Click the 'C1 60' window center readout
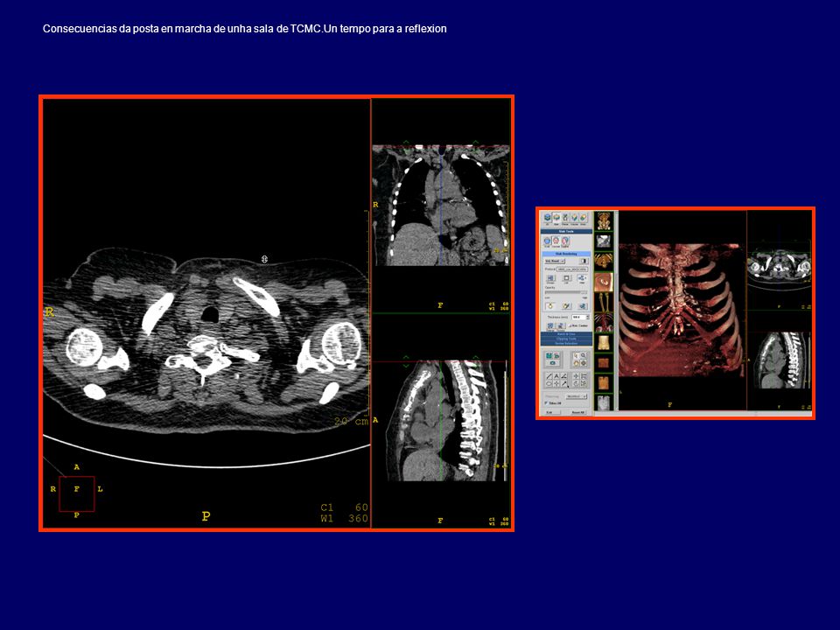The height and width of the screenshot is (630, 840). click(344, 507)
